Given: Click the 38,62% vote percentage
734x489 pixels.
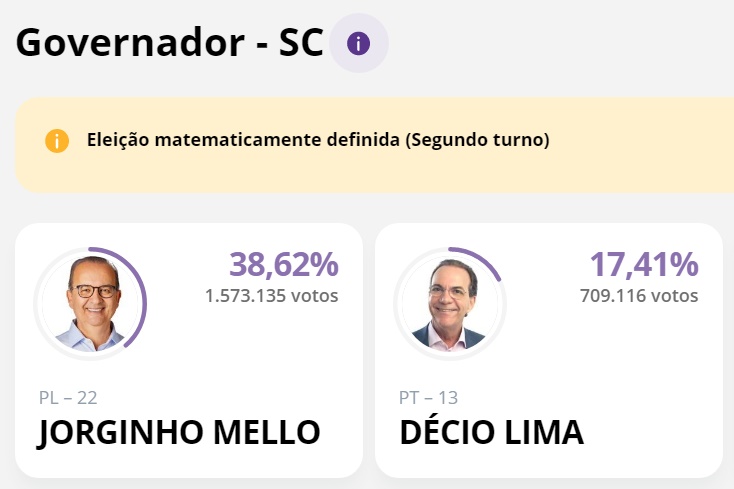Looking at the screenshot, I should [284, 265].
